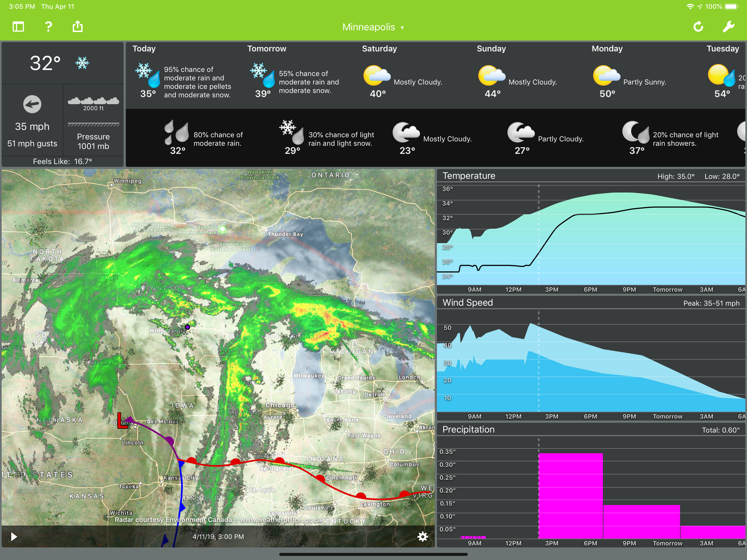Open settings with the wrench icon
The image size is (747, 560).
point(728,27)
